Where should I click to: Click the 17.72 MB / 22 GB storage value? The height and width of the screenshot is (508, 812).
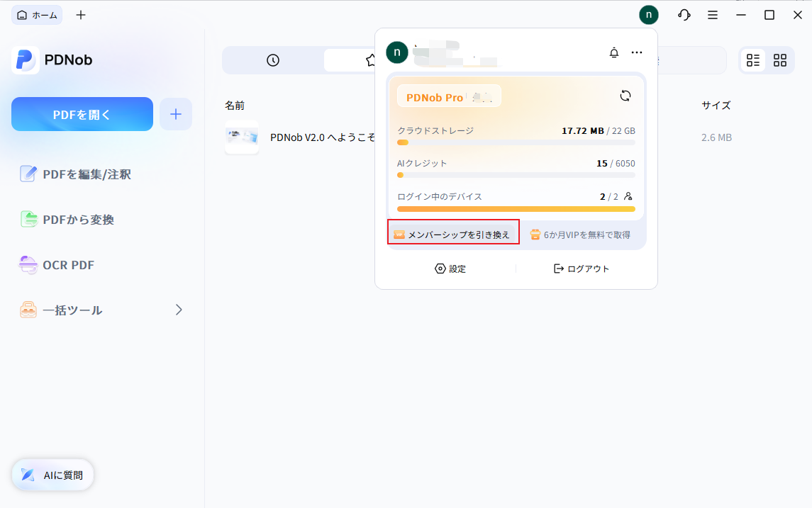598,131
